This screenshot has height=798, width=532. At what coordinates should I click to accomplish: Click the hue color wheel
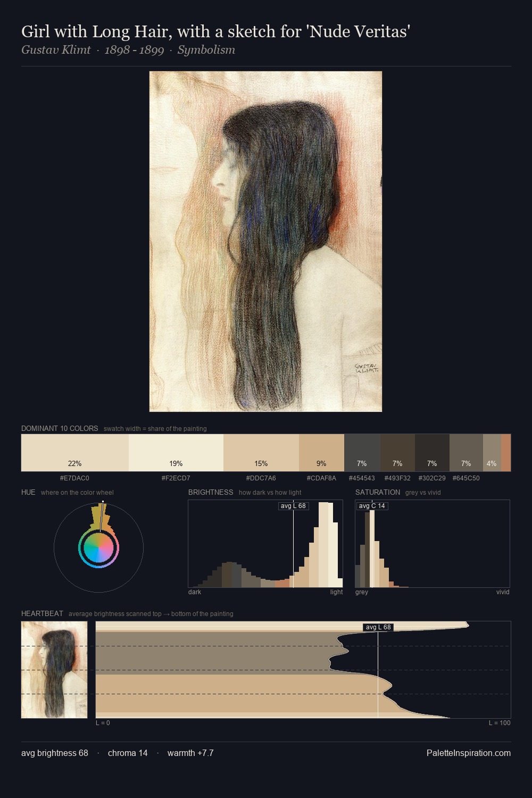pyautogui.click(x=98, y=547)
